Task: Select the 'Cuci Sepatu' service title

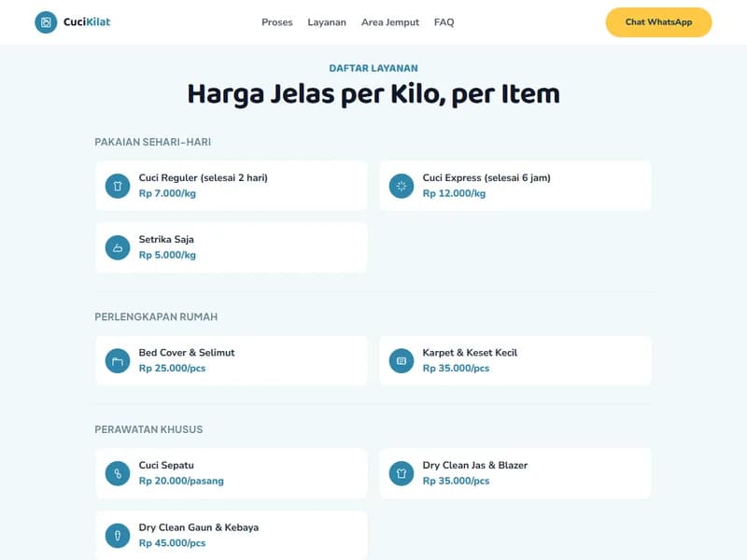Action: tap(166, 465)
